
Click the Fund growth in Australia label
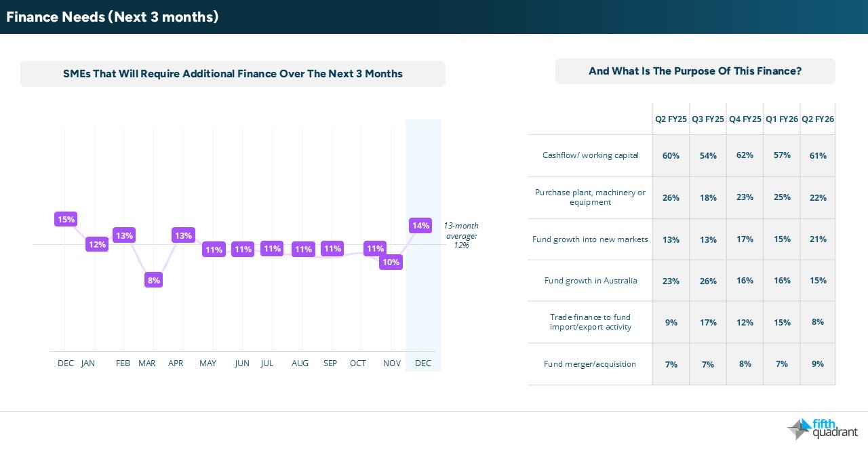click(x=590, y=281)
